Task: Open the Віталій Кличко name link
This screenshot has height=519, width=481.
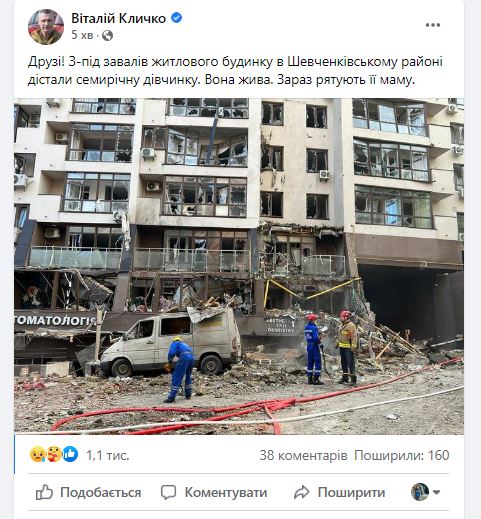Action: 119,18
